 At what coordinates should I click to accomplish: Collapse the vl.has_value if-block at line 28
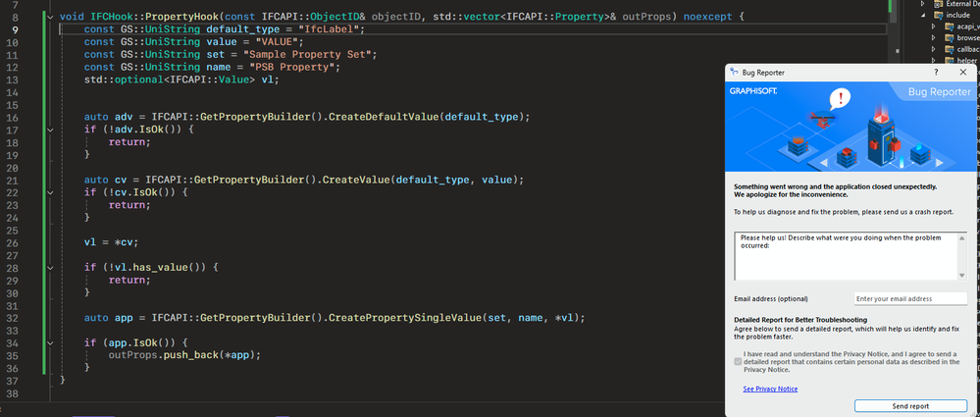tap(51, 268)
